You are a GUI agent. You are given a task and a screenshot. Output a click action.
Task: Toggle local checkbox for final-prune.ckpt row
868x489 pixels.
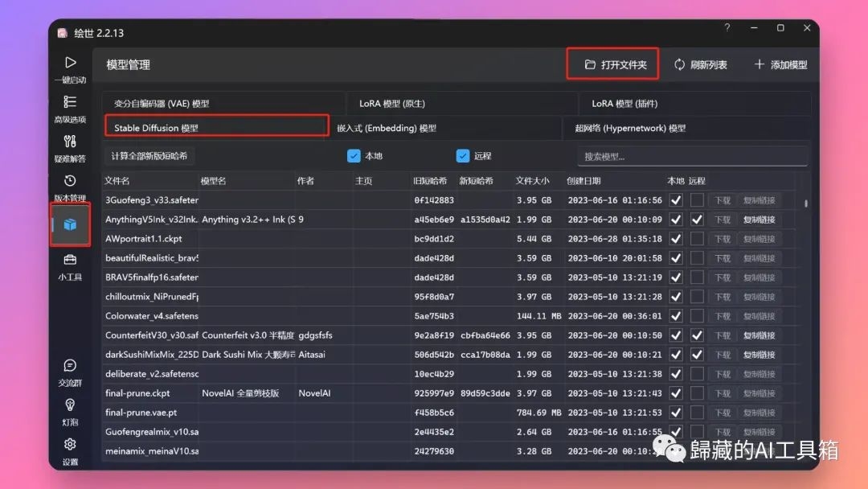(x=675, y=393)
